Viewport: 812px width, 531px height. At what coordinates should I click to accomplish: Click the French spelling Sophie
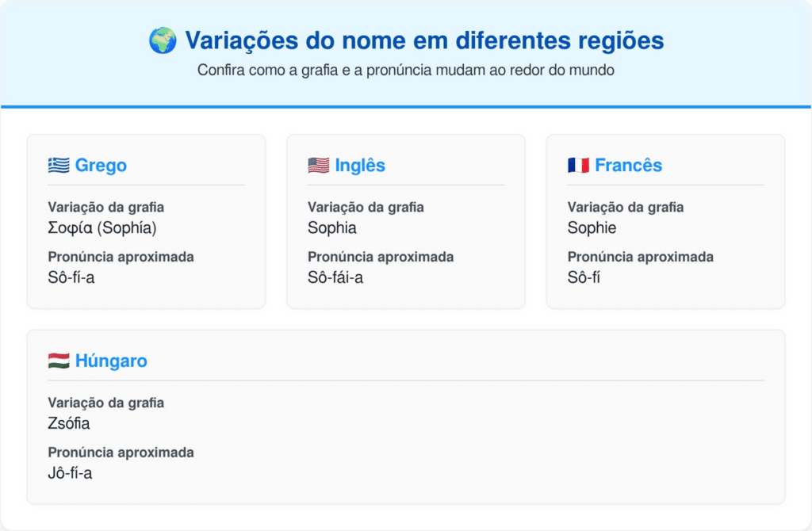(592, 228)
